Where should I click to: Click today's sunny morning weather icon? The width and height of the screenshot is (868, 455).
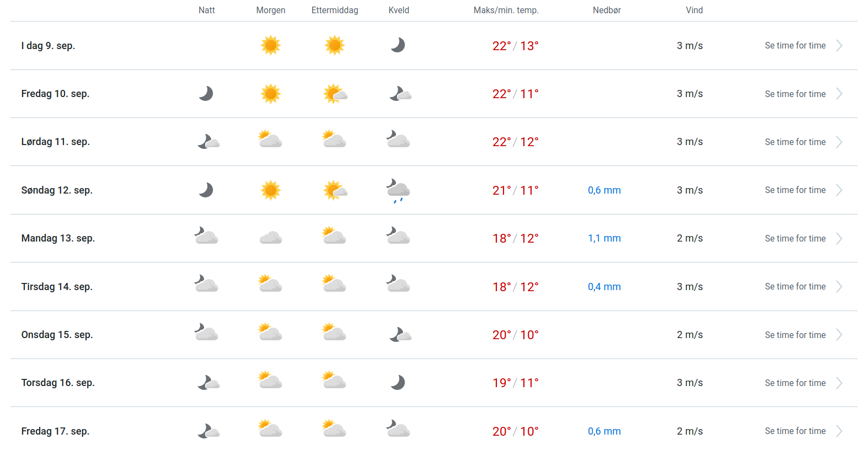(271, 45)
